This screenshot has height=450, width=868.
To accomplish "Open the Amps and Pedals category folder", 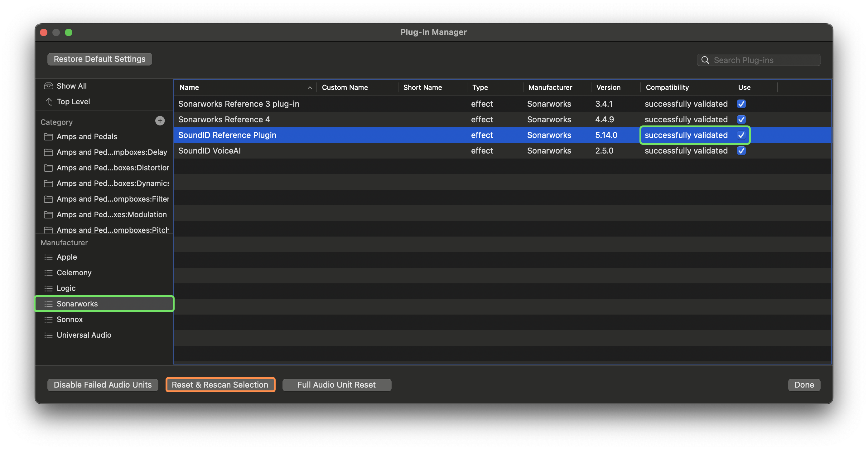I will 48,137.
